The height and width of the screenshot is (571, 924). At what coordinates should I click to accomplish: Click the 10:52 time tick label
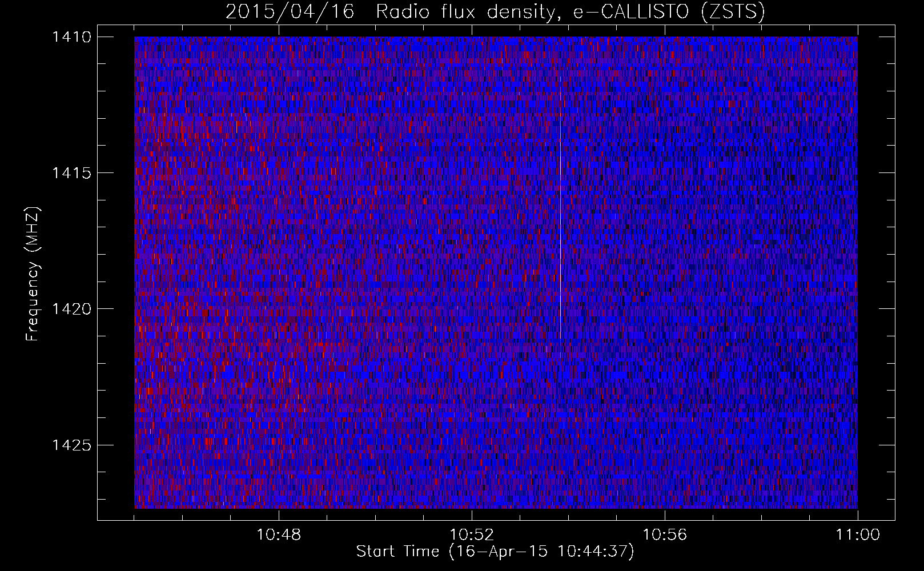point(472,535)
